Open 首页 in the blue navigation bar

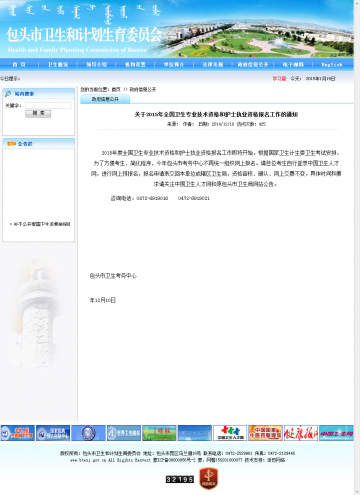pyautogui.click(x=19, y=64)
